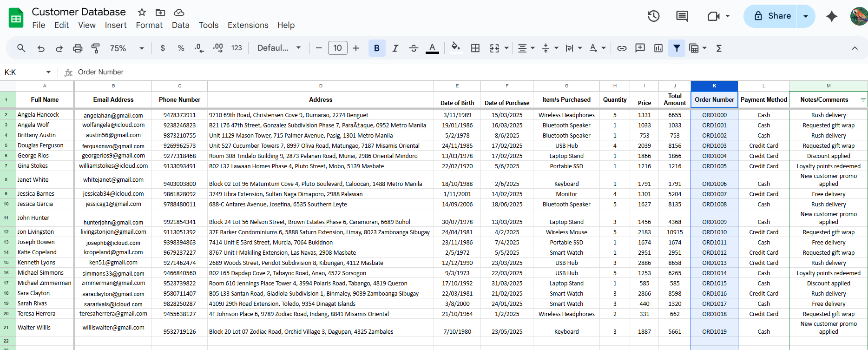Viewport: 868px width, 350px height.
Task: Rename the Customer Database title
Action: point(79,12)
